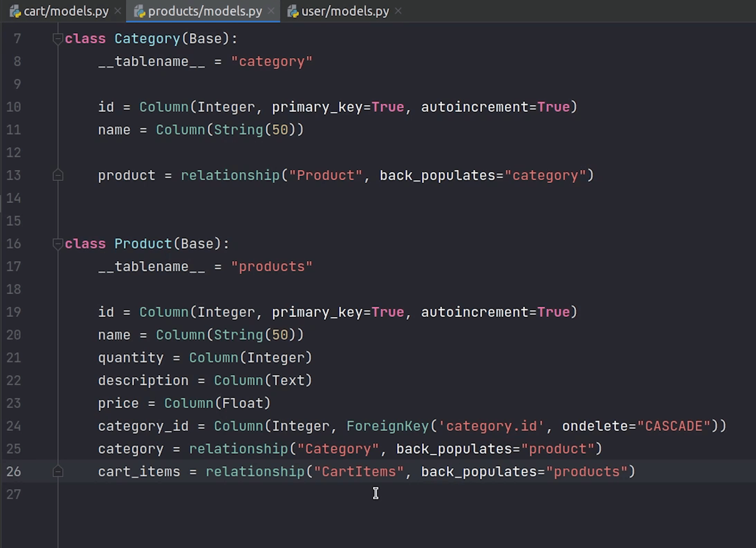Click the Category class name on line 7
756x548 pixels.
(147, 39)
